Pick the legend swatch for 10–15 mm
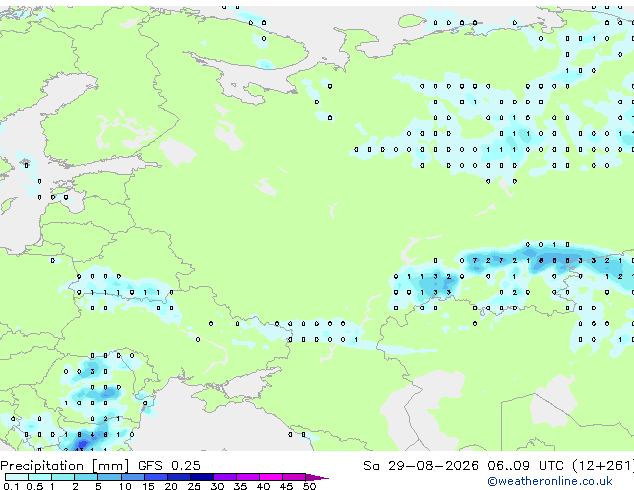 pos(132,477)
